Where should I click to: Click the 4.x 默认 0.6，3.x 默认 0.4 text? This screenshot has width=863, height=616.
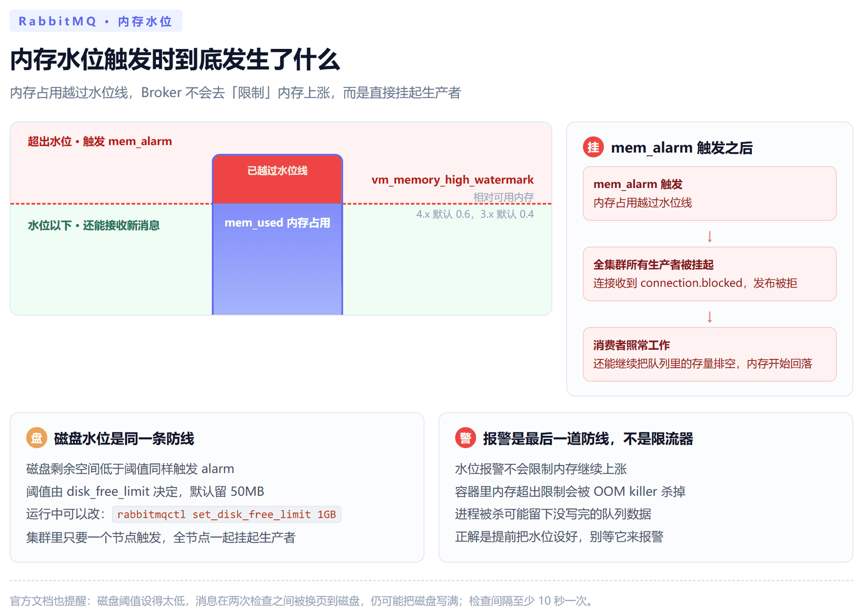475,214
